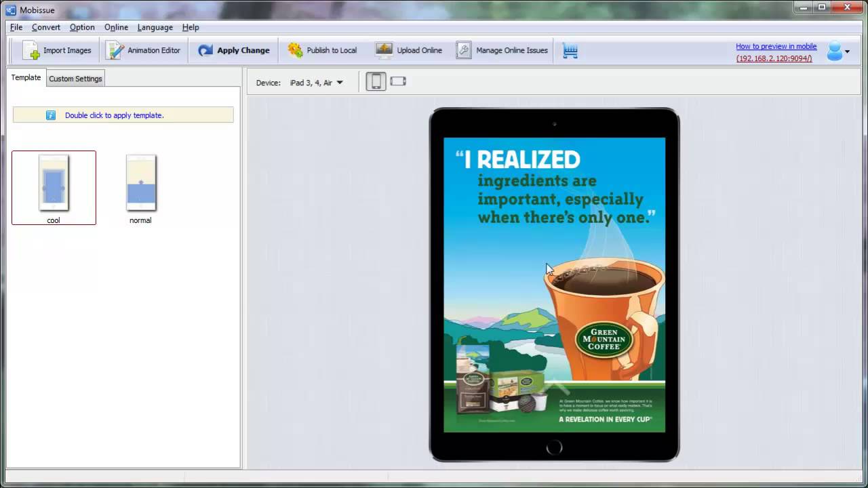This screenshot has height=488, width=868.
Task: Click the info icon beside template hint
Action: (x=51, y=115)
